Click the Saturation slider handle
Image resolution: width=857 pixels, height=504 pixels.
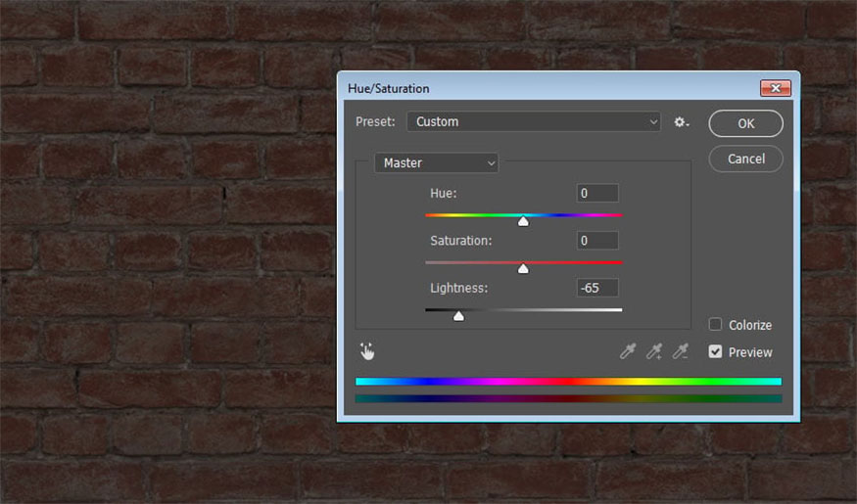tap(523, 268)
